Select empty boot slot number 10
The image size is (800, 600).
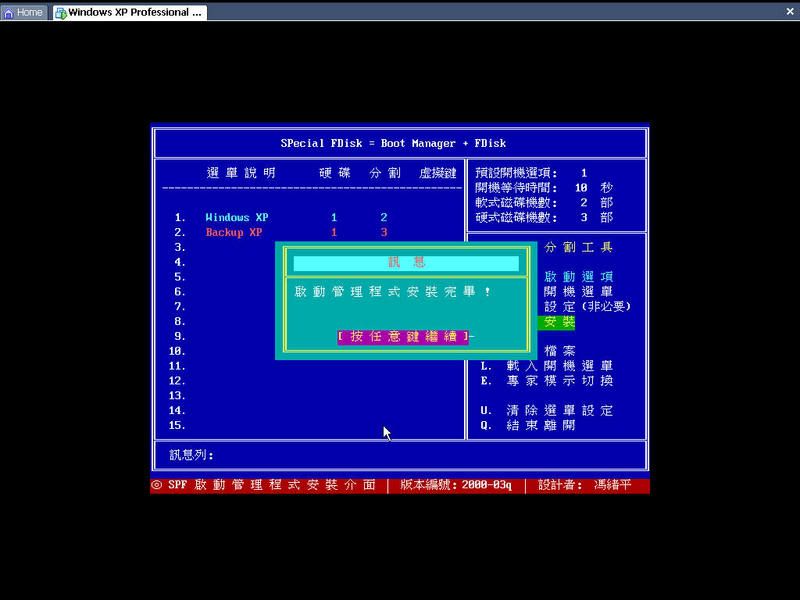[x=177, y=351]
